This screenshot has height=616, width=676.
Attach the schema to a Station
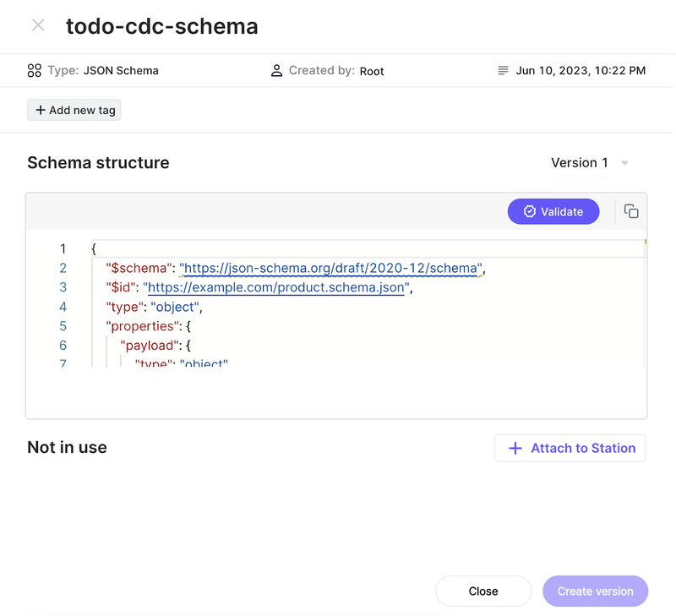(570, 448)
